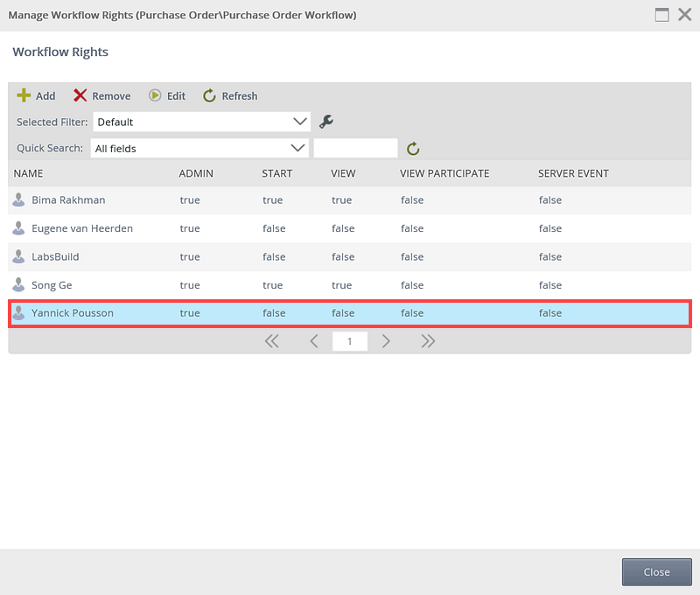Select the Bima Rakhman row
The height and width of the screenshot is (595, 700).
[68, 199]
